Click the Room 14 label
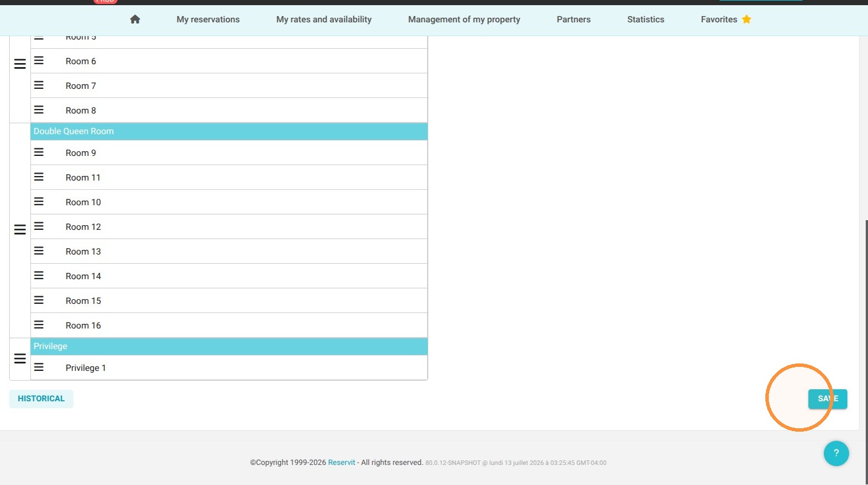Viewport: 868px width, 485px height. [x=83, y=276]
